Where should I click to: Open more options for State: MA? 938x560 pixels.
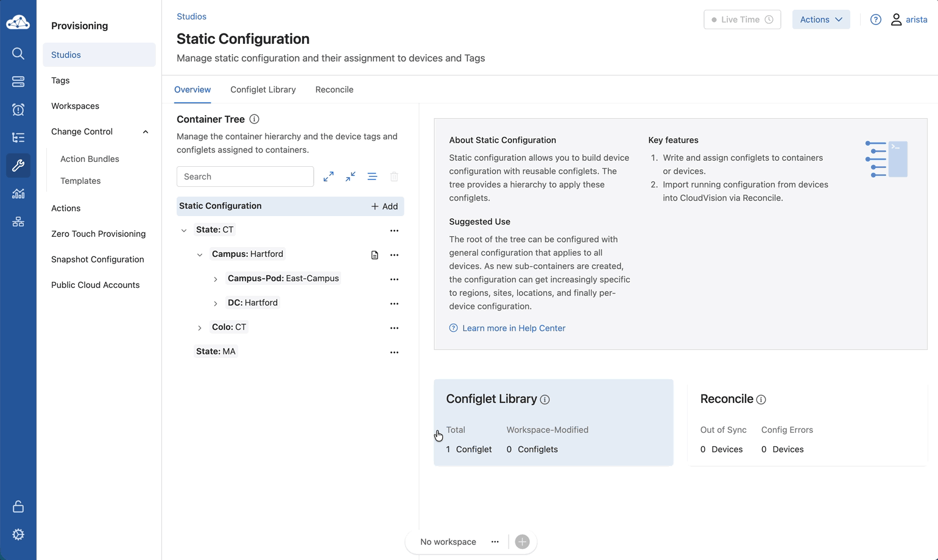click(x=394, y=352)
